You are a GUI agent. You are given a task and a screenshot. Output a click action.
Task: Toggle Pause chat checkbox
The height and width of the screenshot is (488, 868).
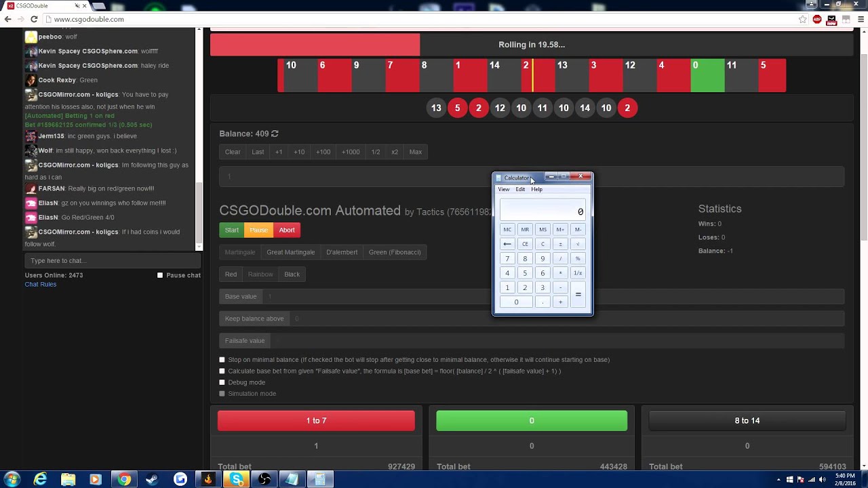coord(160,275)
